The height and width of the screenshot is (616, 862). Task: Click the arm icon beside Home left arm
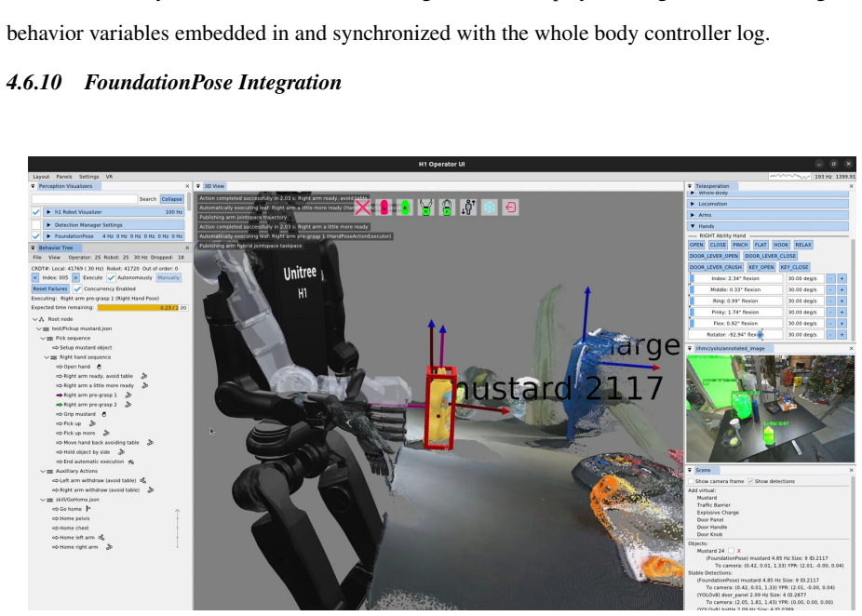[x=101, y=538]
